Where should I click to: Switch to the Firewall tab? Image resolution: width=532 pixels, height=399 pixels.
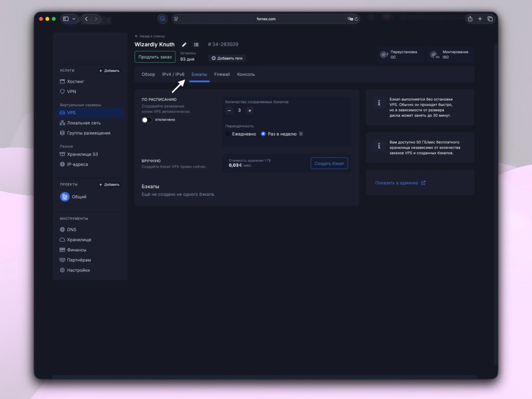(222, 74)
